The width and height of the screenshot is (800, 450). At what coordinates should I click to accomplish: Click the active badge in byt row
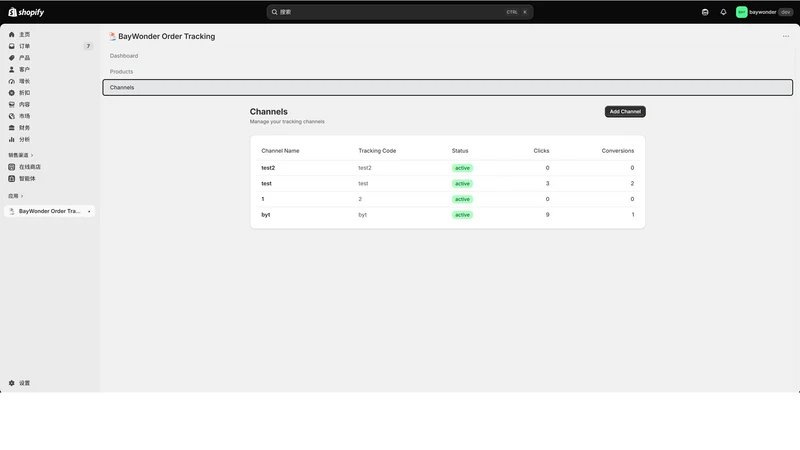point(462,215)
